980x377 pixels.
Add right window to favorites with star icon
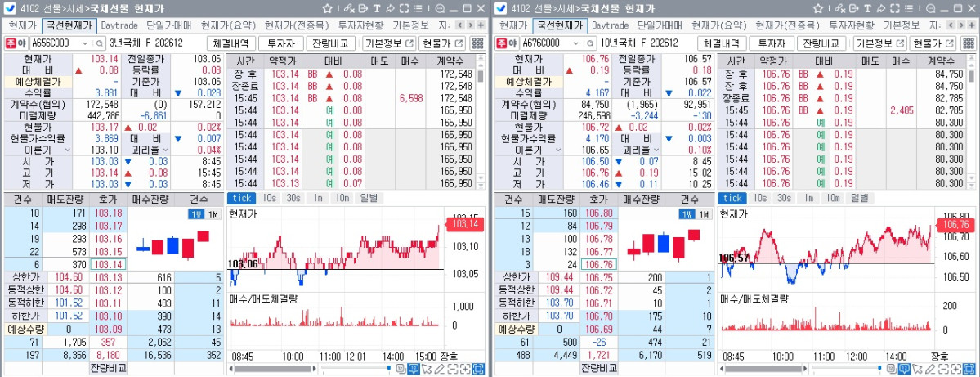click(818, 9)
